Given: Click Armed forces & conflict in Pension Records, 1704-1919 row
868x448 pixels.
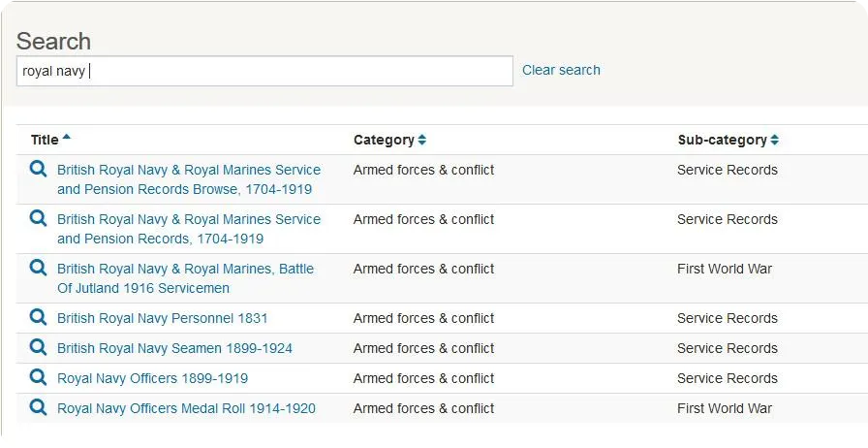Looking at the screenshot, I should pos(423,219).
